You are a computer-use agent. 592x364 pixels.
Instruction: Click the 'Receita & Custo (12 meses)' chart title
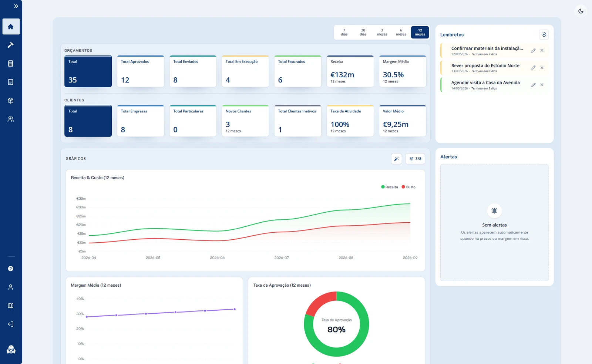pyautogui.click(x=98, y=178)
